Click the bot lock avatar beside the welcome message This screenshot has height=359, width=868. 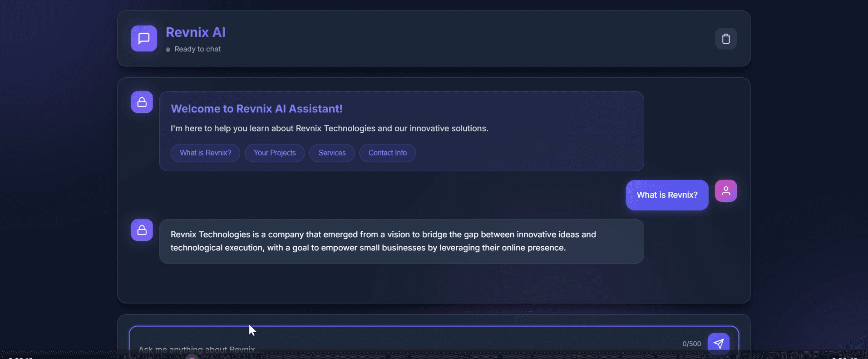click(x=142, y=102)
